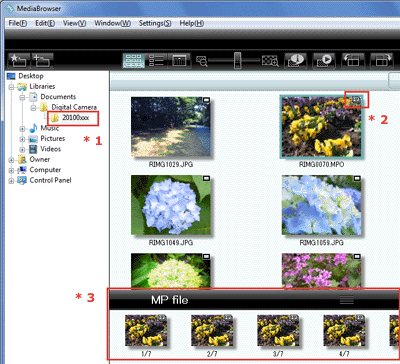400x364 pixels.
Task: Select Digital Camera folder in tree
Action: (74, 107)
